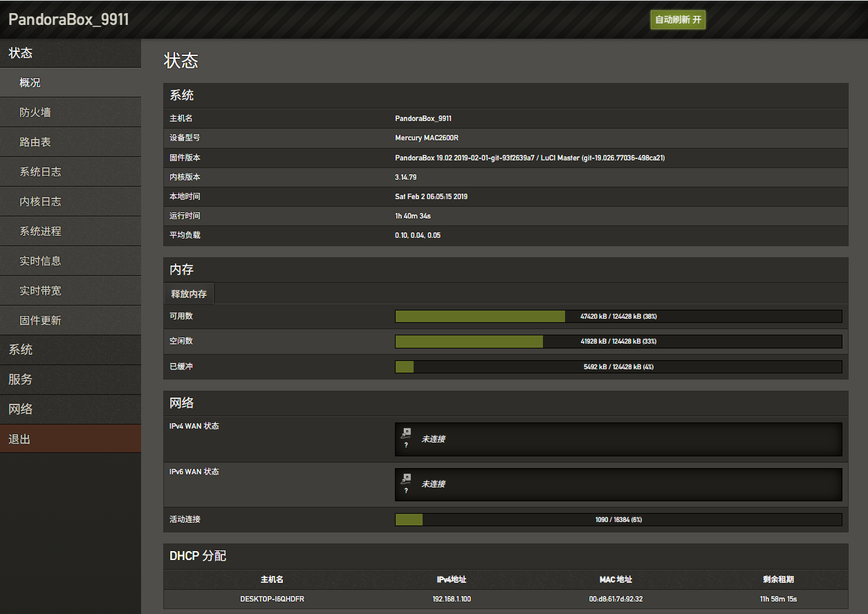The height and width of the screenshot is (614, 868).
Task: Click the load average 0.10, 0.04, 0.05
Action: coord(418,235)
